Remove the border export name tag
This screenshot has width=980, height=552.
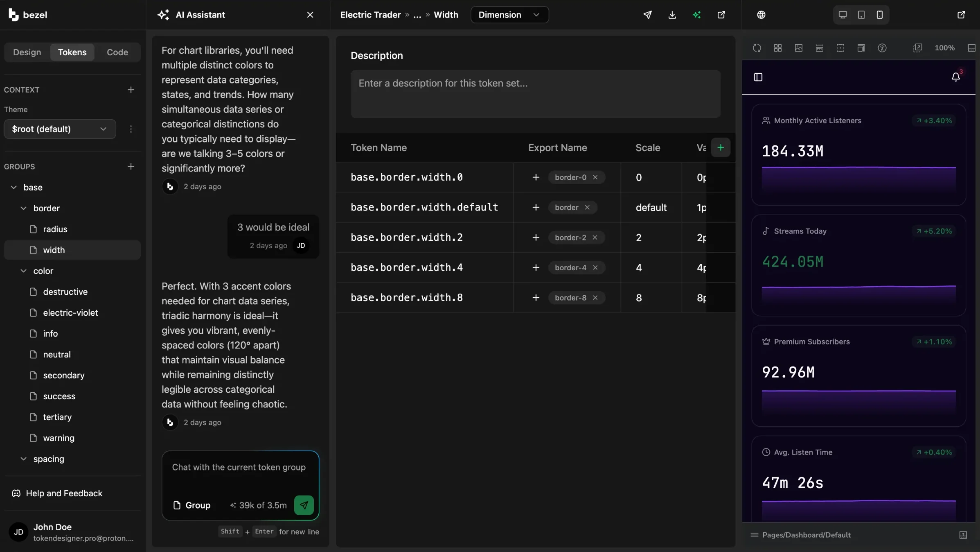pos(587,207)
